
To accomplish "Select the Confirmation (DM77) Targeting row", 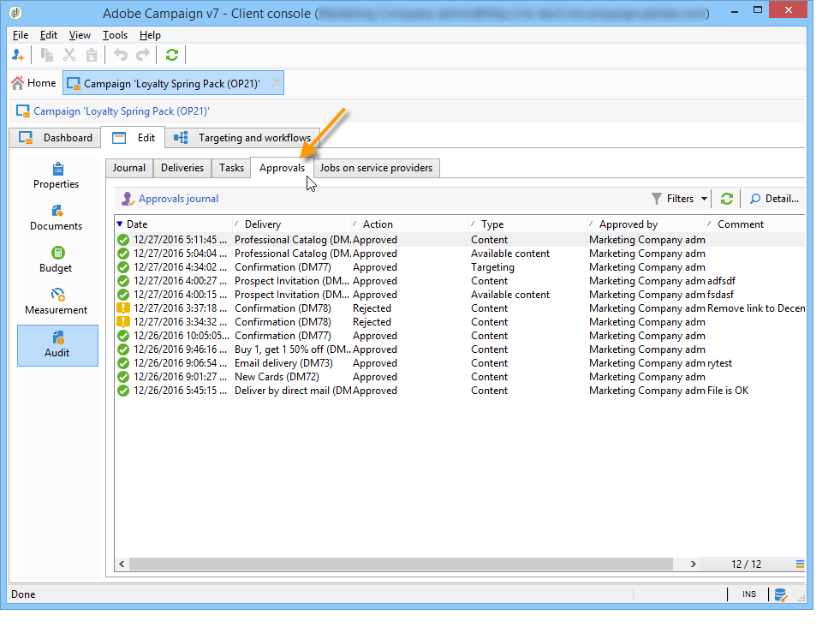I will point(460,267).
